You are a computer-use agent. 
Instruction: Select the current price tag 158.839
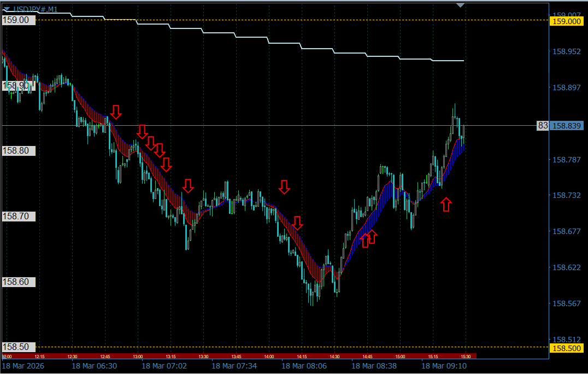click(567, 126)
